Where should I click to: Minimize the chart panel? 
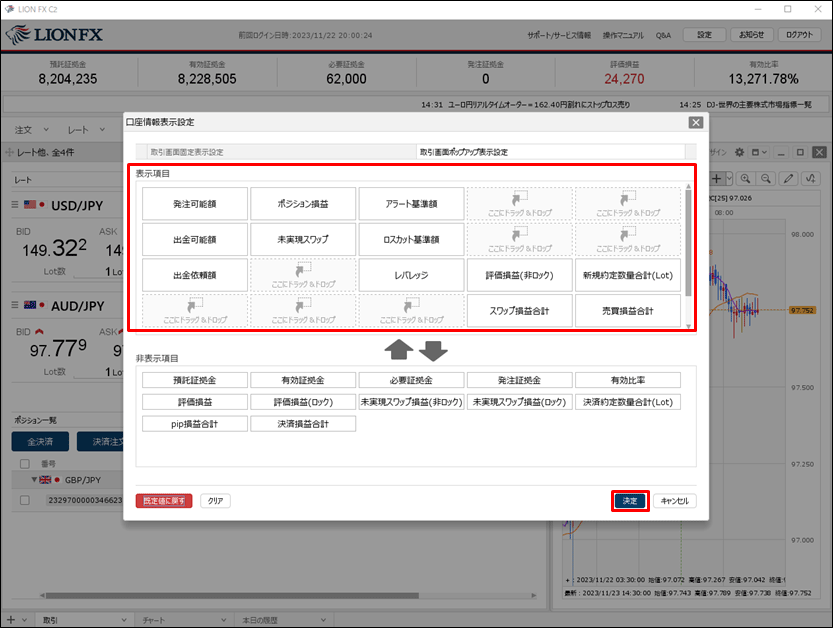781,152
